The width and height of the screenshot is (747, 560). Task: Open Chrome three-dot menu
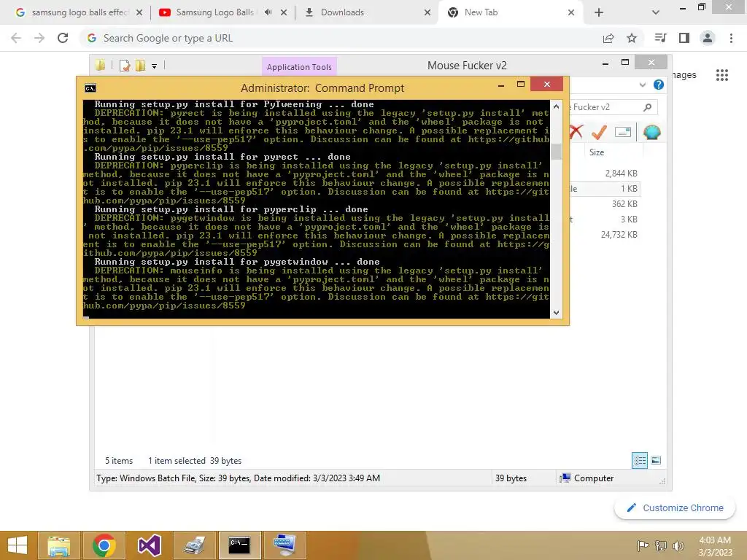pos(731,38)
